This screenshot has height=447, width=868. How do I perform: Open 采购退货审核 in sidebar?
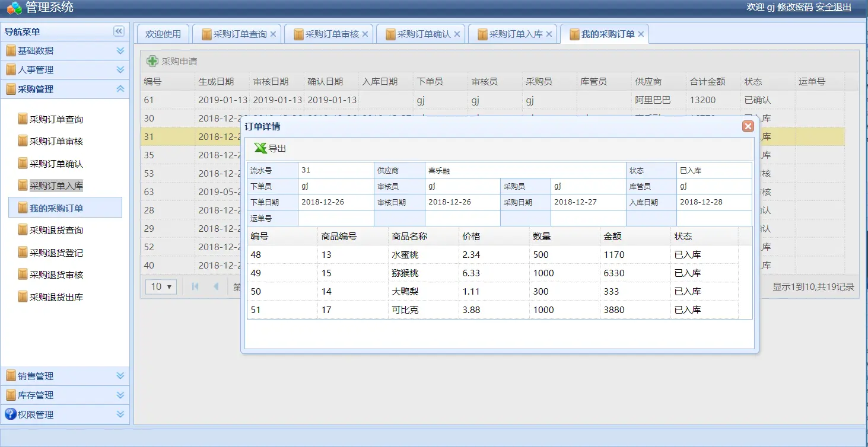click(56, 274)
